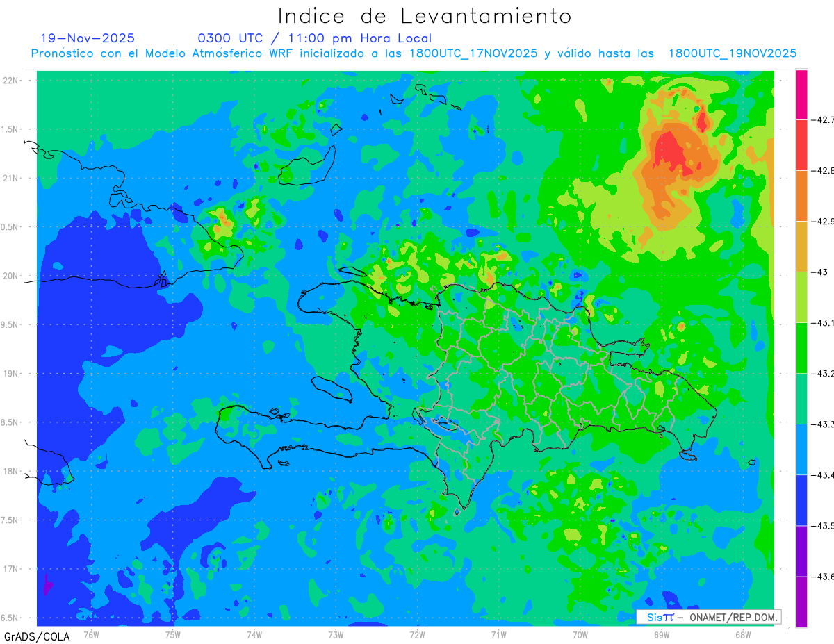834x644 pixels.
Task: Click the '0.5N' latitude tick label
Action: (x=10, y=227)
